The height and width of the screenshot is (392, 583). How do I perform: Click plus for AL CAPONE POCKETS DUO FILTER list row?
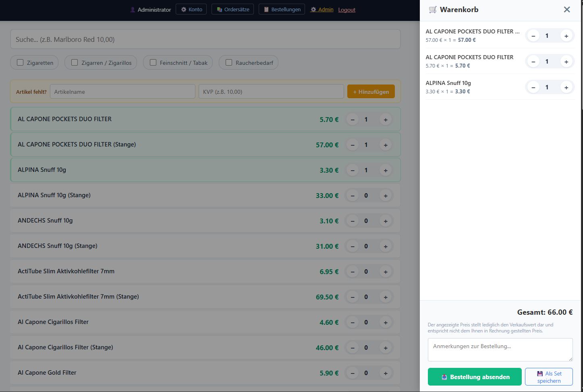(386, 120)
